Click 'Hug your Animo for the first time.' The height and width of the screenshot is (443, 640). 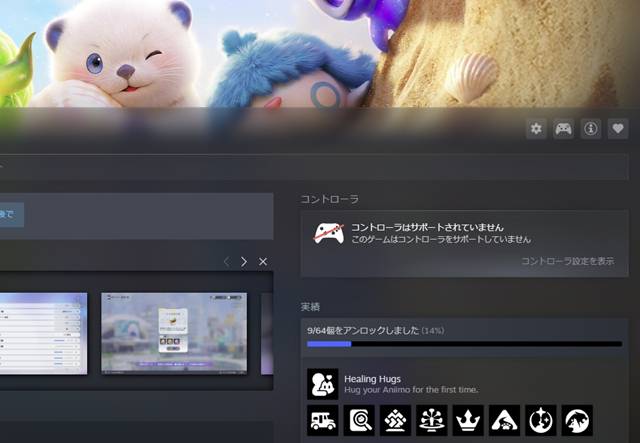click(x=411, y=390)
